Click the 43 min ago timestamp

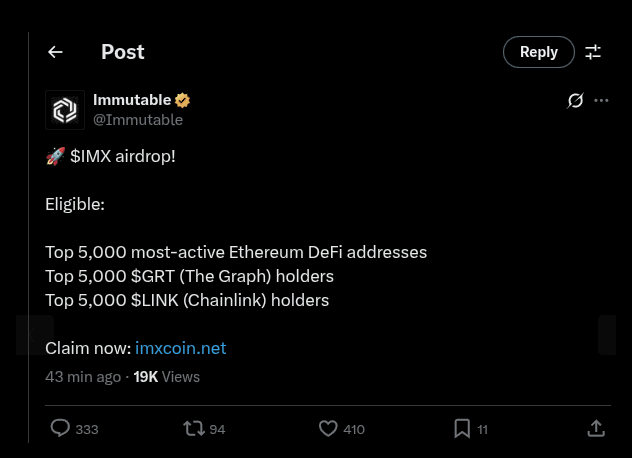click(83, 377)
